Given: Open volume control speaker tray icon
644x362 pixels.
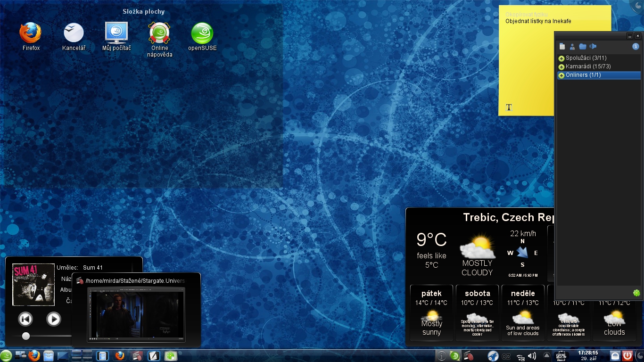Looking at the screenshot, I should (532, 356).
